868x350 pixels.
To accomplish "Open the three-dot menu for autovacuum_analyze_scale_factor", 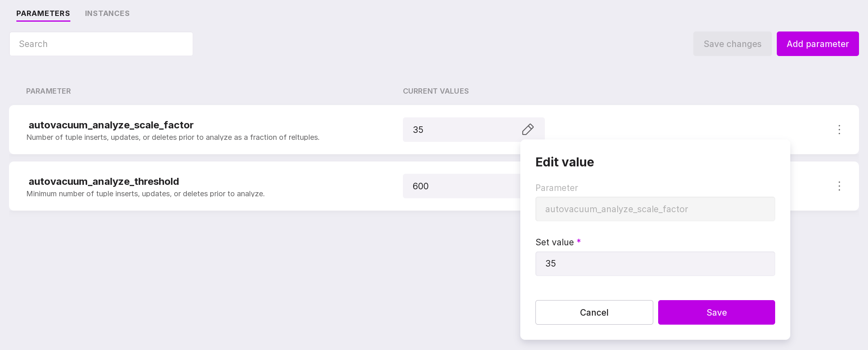I will [839, 130].
